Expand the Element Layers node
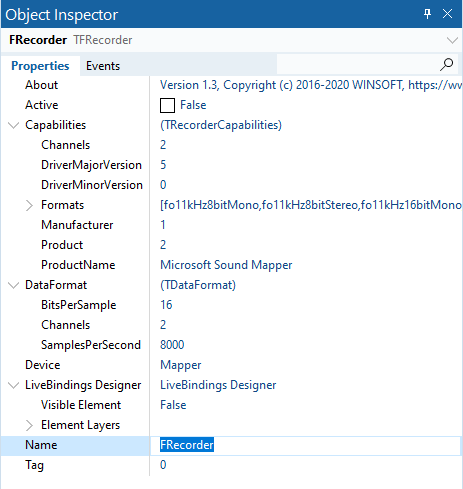Image resolution: width=463 pixels, height=489 pixels. point(29,425)
